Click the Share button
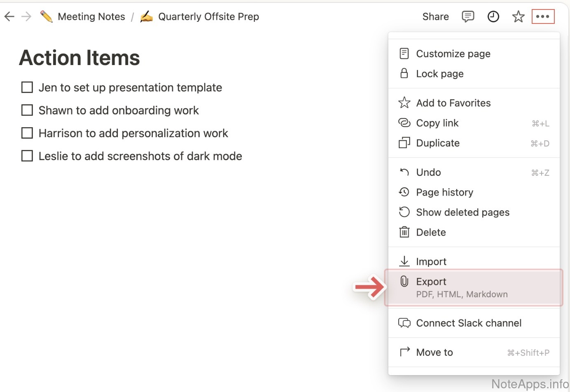This screenshot has width=570, height=392. [x=435, y=16]
